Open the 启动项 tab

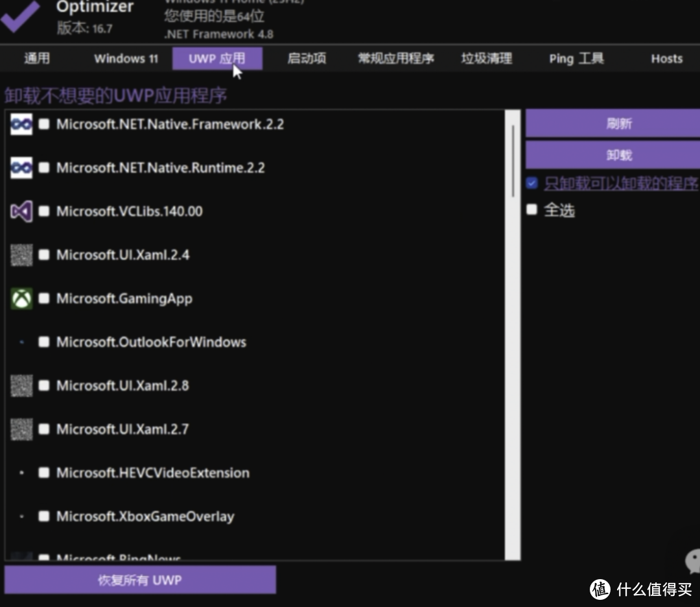pyautogui.click(x=307, y=58)
